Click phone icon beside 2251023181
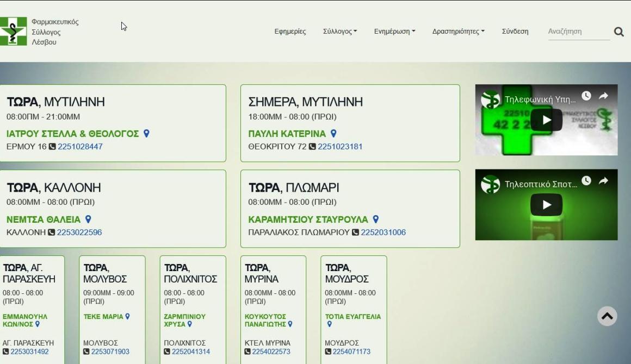Viewport: 631px width, 364px height. click(312, 147)
